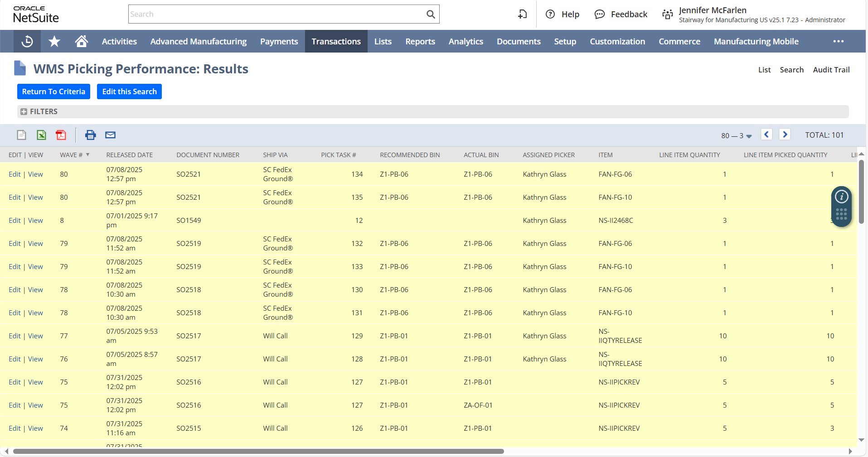This screenshot has width=868, height=457.
Task: Click the search magnifier icon
Action: [431, 14]
